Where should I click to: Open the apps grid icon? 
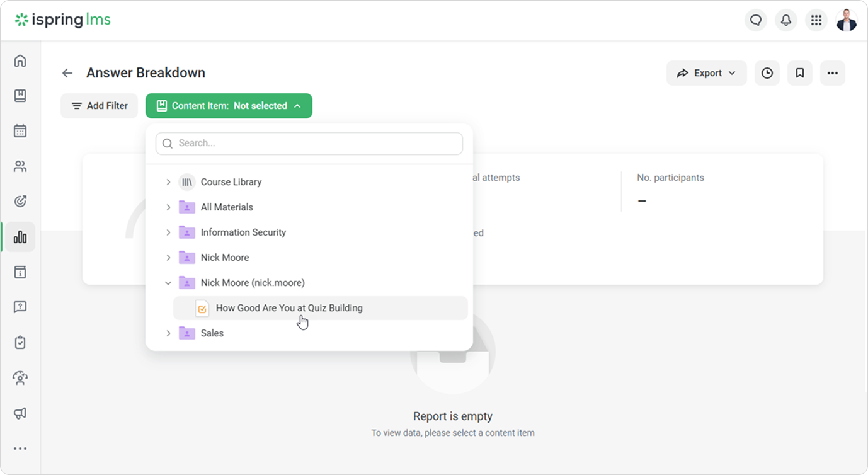tap(816, 20)
